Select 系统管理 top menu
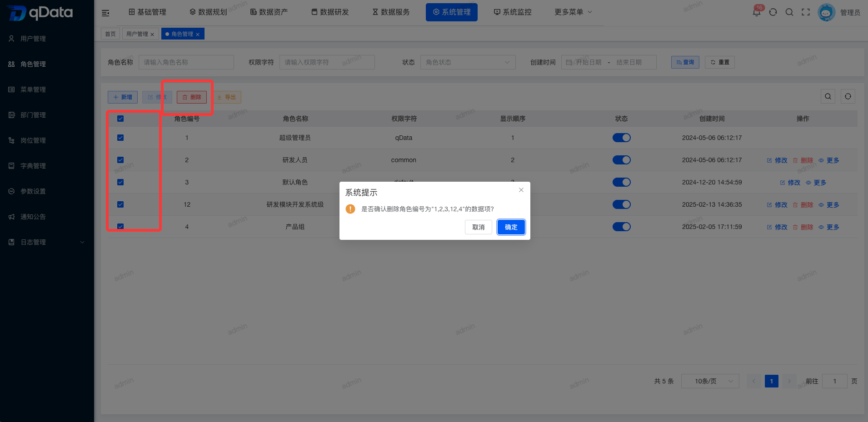 452,12
